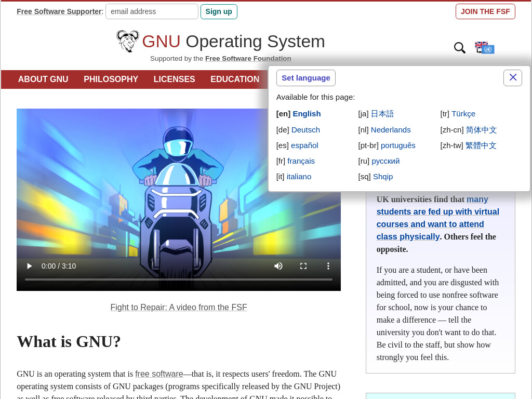
Task: Open the ABOUT GNU menu
Action: click(x=43, y=79)
